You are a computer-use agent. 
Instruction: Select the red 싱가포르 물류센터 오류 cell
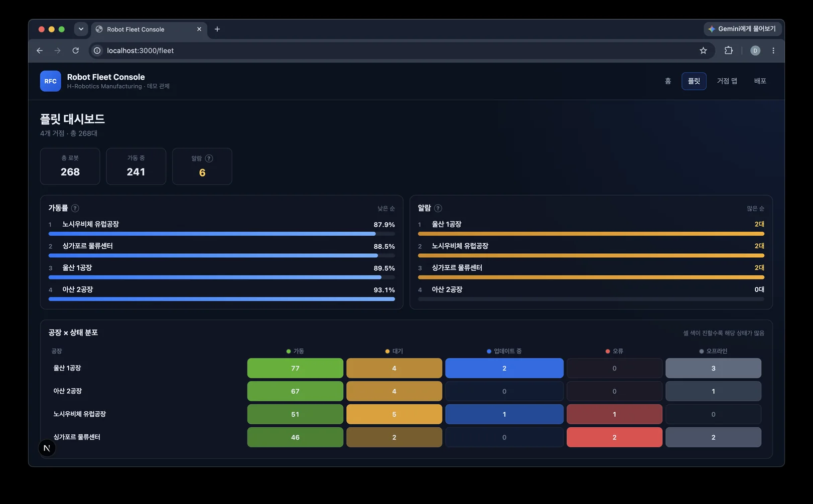[614, 437]
